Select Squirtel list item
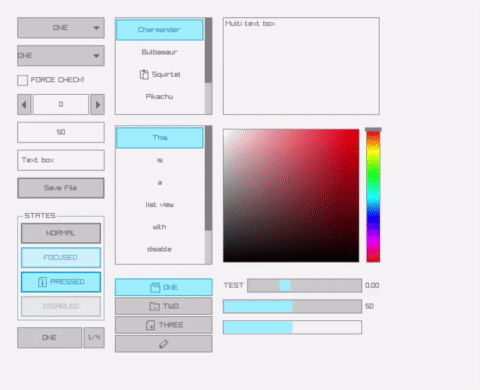Screen dimensions: 480x390 (160, 74)
